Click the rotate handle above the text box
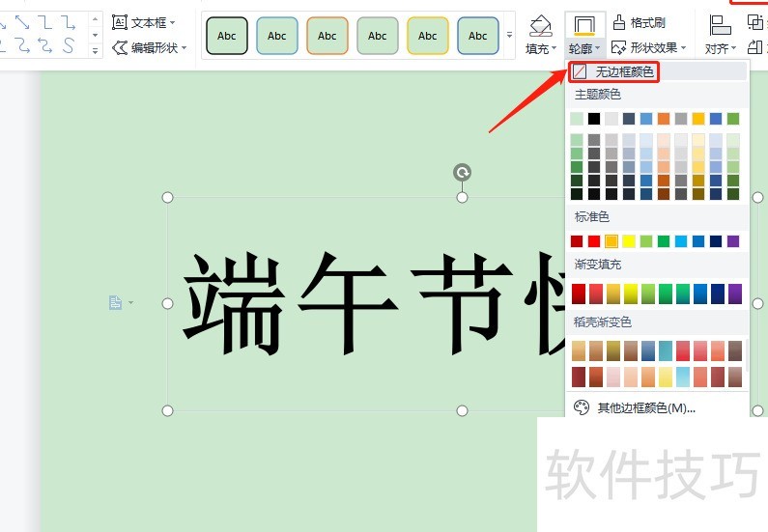 click(462, 172)
